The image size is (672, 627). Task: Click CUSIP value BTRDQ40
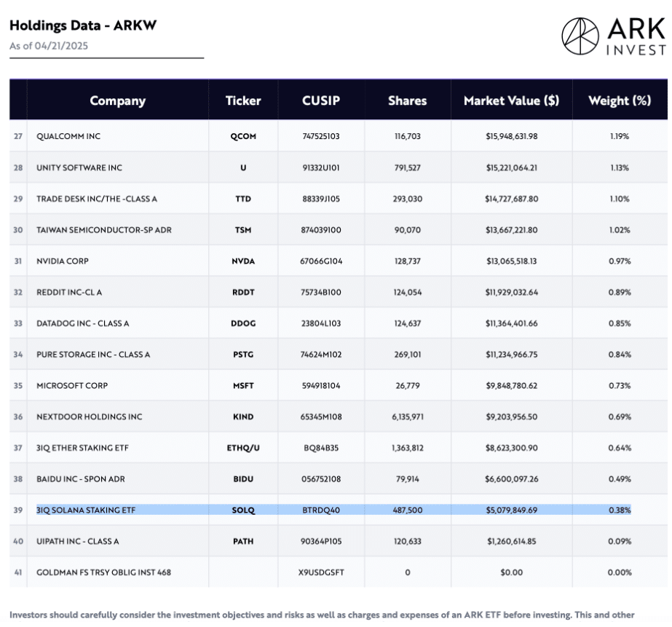click(x=321, y=510)
